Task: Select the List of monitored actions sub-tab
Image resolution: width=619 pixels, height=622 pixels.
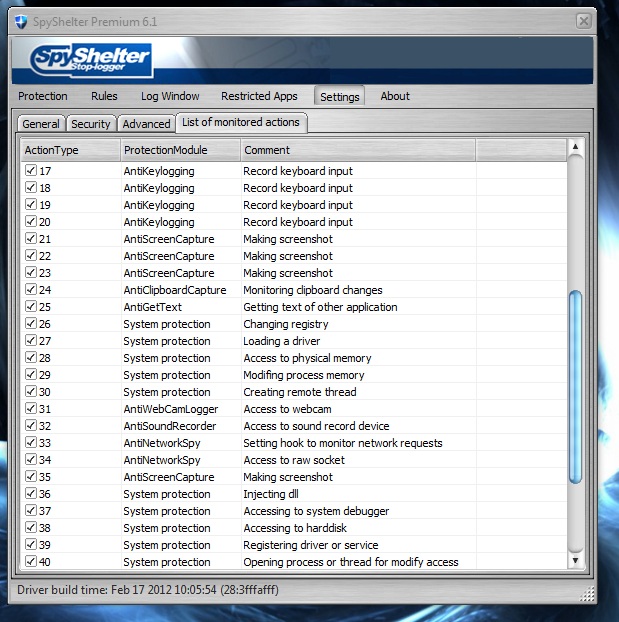Action: click(x=241, y=122)
